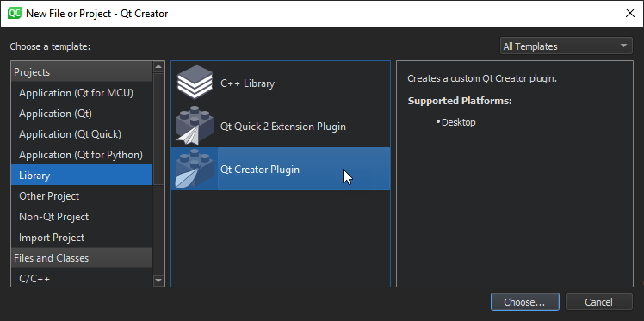Click the Qt Creator logo in title bar
The height and width of the screenshot is (321, 644).
tap(15, 13)
